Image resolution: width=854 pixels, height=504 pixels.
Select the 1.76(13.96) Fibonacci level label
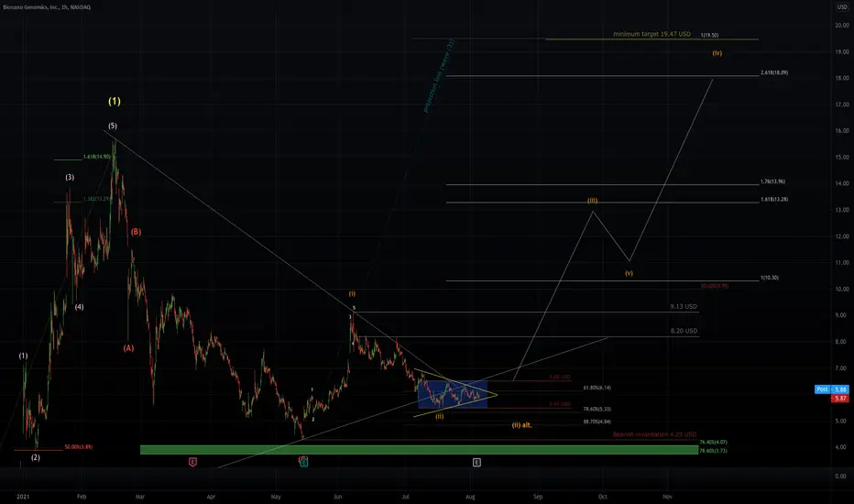[x=772, y=181]
